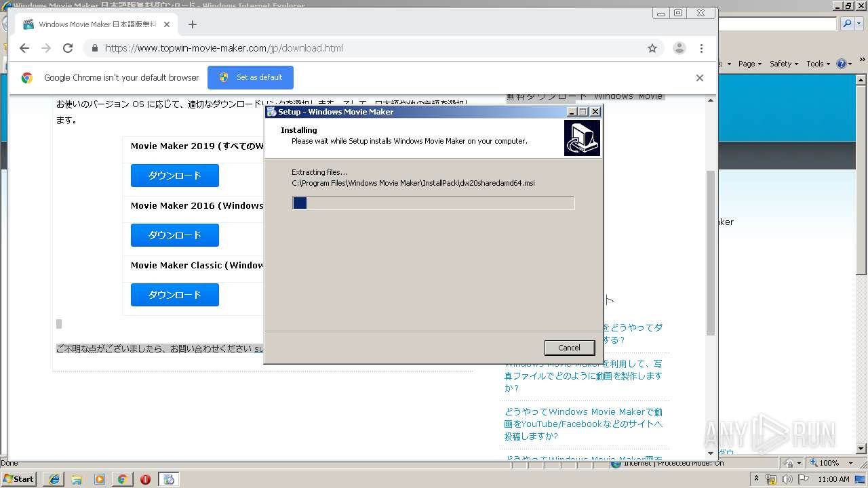This screenshot has height=488, width=868.
Task: Click Set as default in Chrome infobar
Action: coord(250,77)
